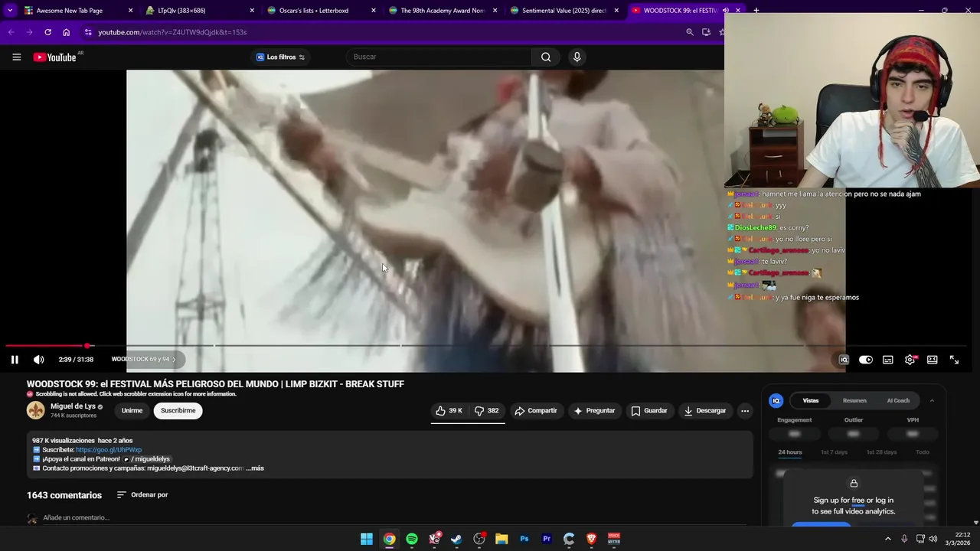Toggle subtitles in the player
The width and height of the screenshot is (980, 551).
(x=888, y=360)
